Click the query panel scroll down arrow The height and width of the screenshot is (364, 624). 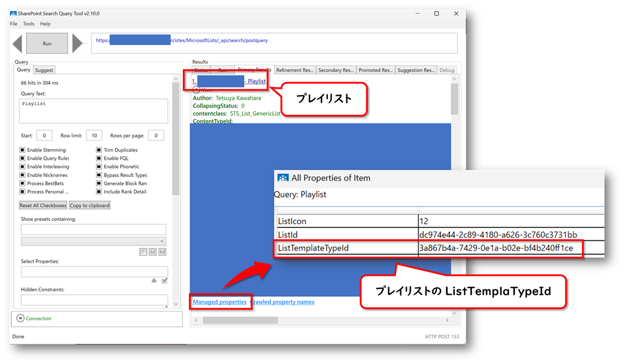coord(176,304)
